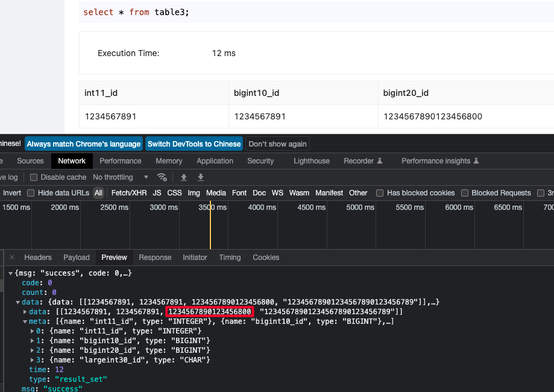Filter requests by Other
The image size is (554, 392).
[358, 193]
